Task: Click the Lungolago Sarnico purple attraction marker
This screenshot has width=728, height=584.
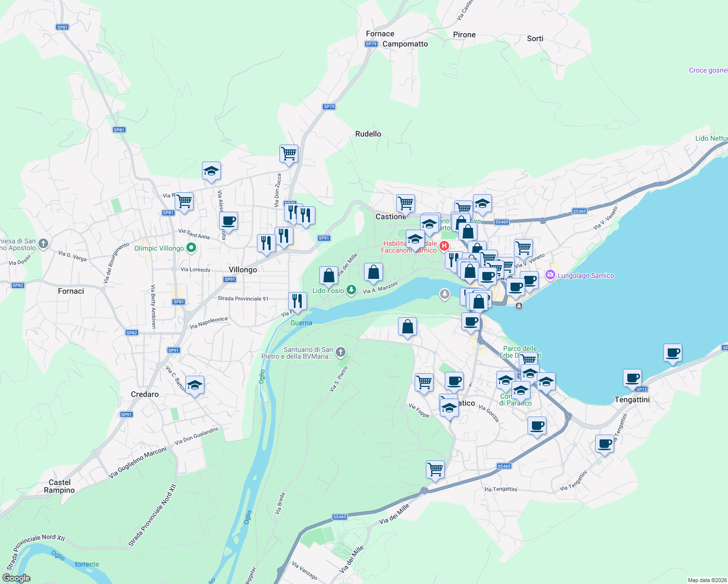Action: point(550,275)
